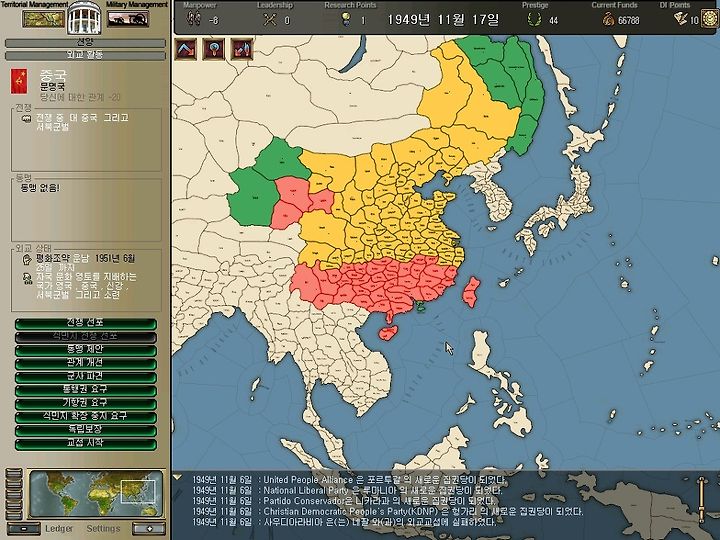This screenshot has width=720, height=540.
Task: Click the National Liberal Party log entry
Action: tap(347, 490)
